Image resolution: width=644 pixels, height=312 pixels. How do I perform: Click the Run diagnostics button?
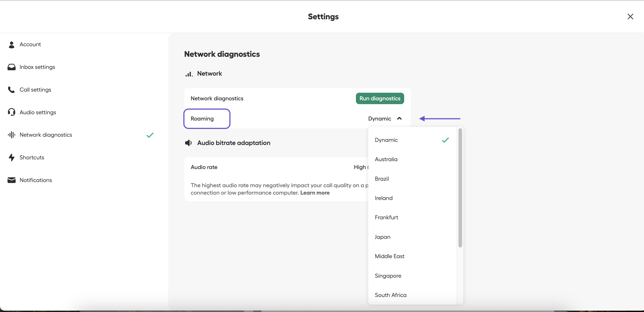click(380, 99)
